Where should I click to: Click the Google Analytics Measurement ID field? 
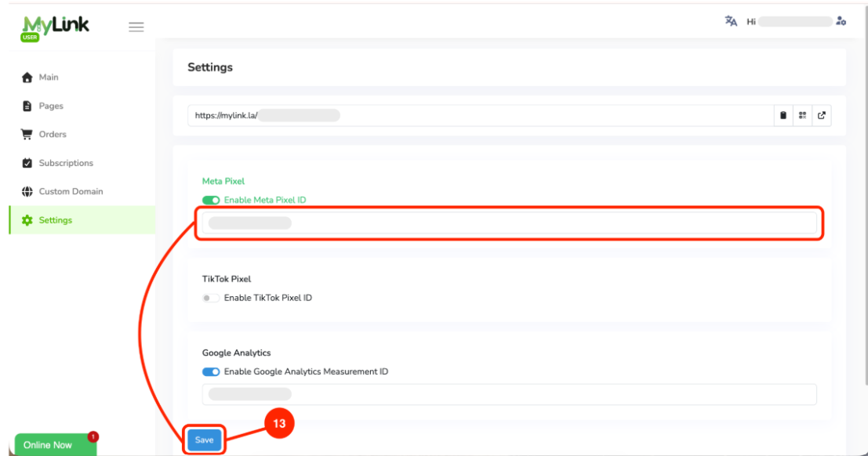pos(510,394)
